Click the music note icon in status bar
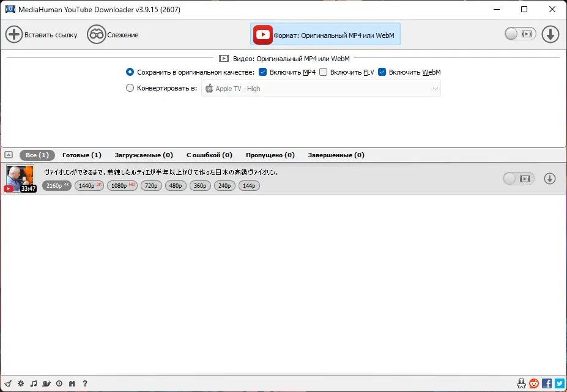This screenshot has height=392, width=567. (x=34, y=383)
